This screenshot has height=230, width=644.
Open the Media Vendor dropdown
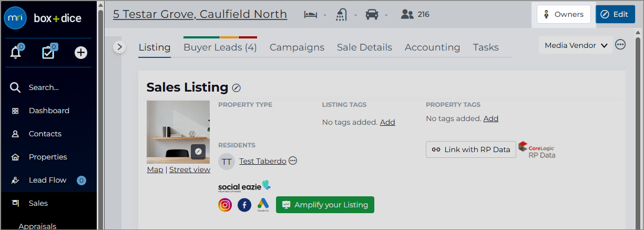(576, 45)
